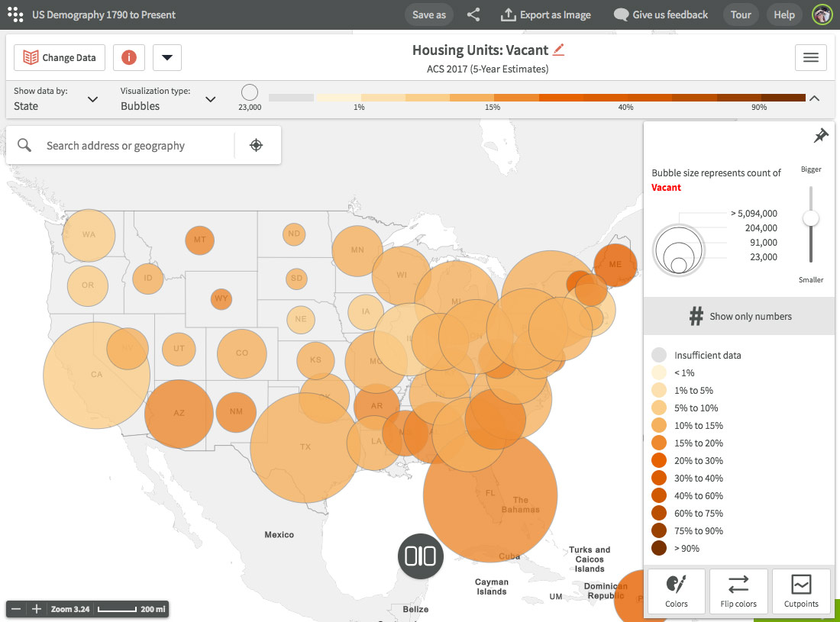Click the California bubble

pos(96,375)
